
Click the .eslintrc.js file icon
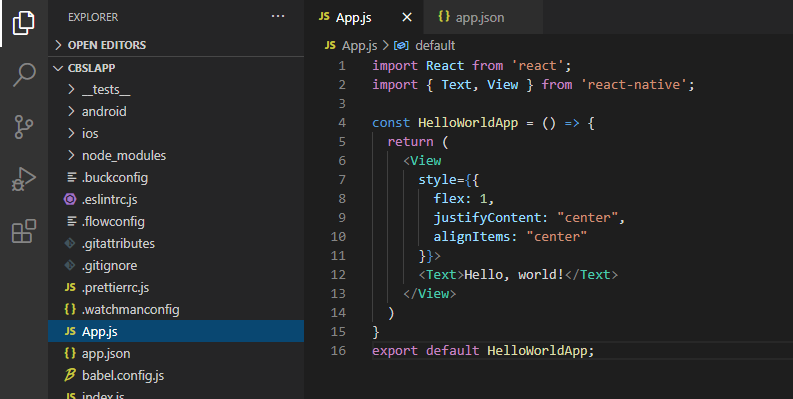[x=70, y=199]
